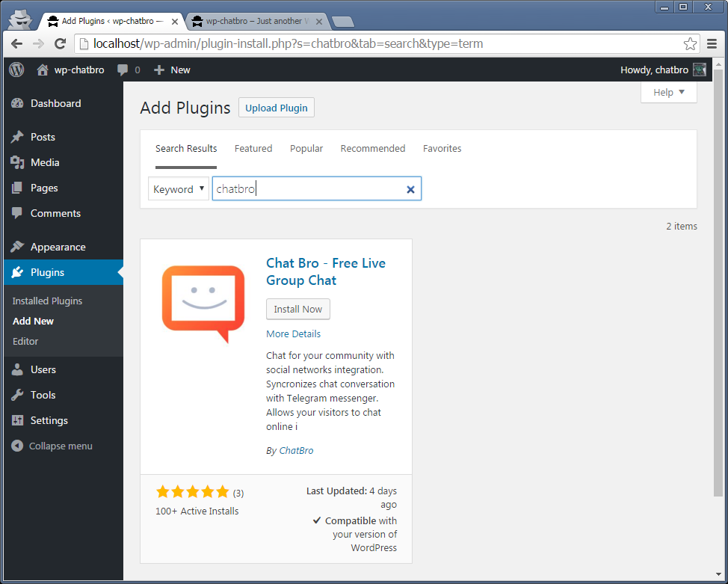Click the plus icon beside New
728x584 pixels.
click(159, 70)
